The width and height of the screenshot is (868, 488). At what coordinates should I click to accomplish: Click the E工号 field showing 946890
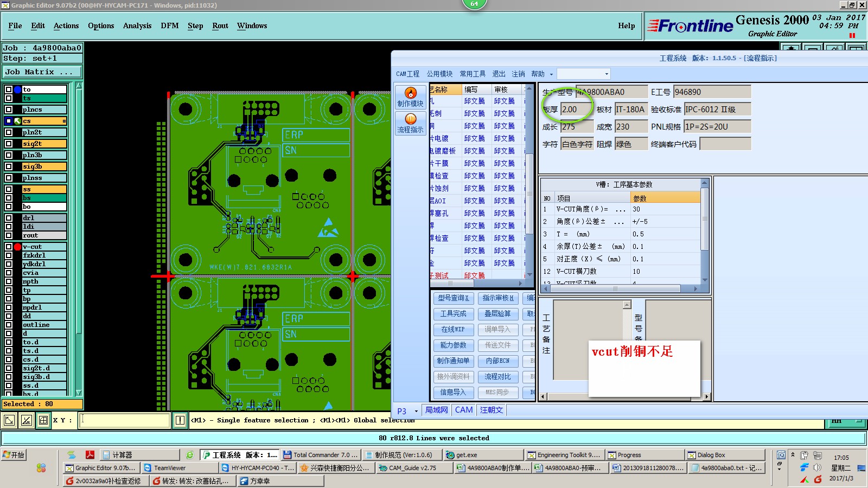(x=712, y=92)
